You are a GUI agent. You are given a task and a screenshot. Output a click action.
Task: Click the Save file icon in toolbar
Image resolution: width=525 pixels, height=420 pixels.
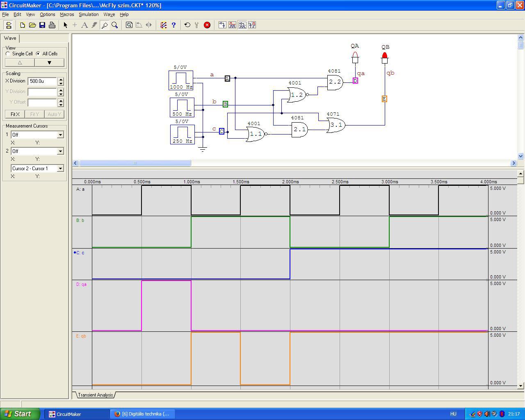point(42,25)
